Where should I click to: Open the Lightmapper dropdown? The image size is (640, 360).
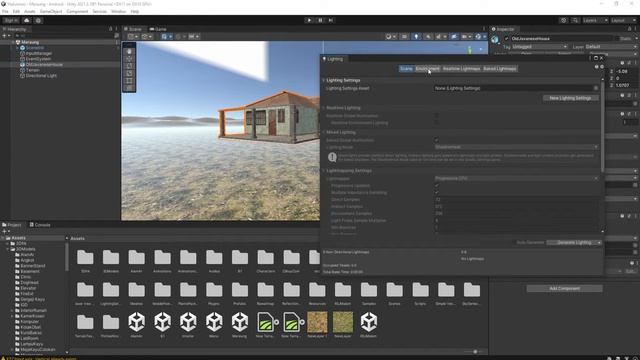point(516,178)
